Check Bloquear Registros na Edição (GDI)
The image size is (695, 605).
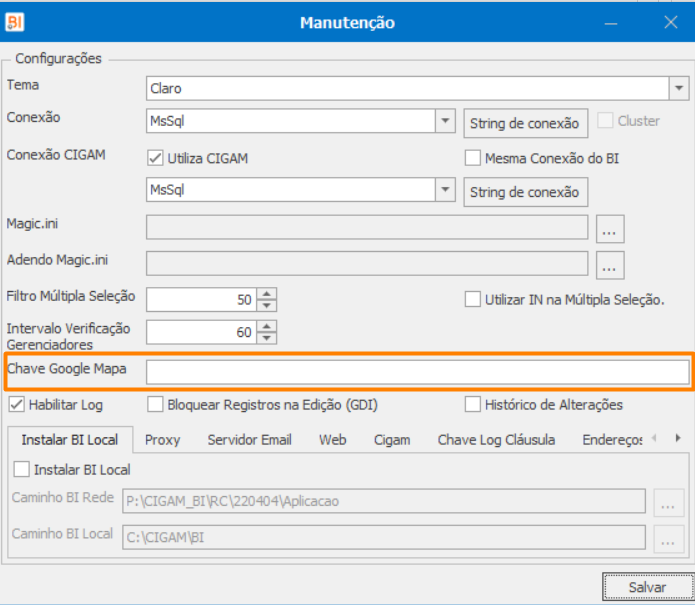pyautogui.click(x=155, y=405)
